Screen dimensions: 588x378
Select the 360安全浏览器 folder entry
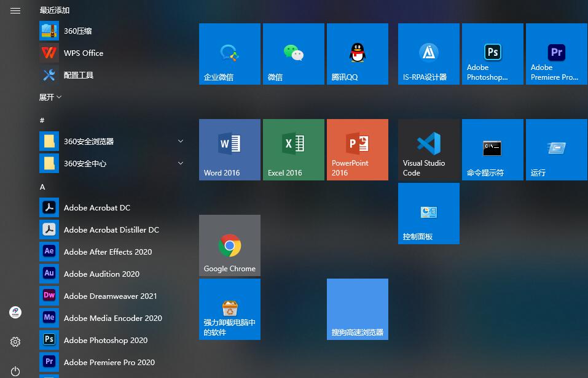click(x=112, y=141)
